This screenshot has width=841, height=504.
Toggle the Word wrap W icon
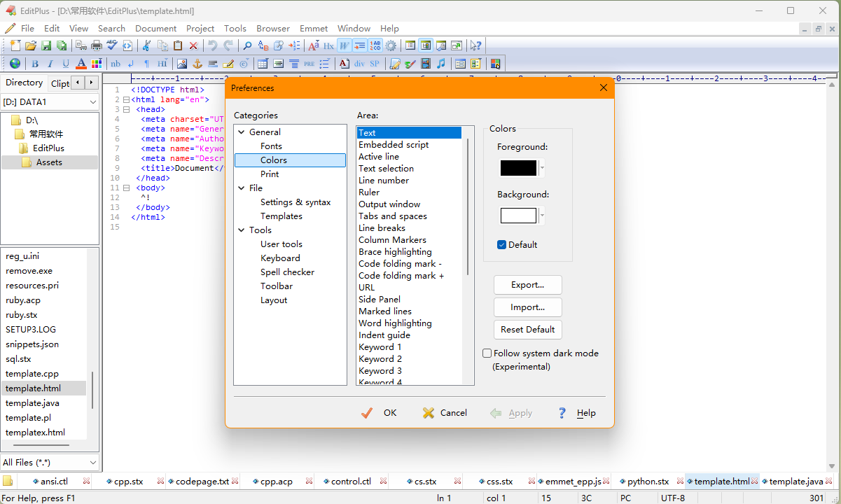345,45
